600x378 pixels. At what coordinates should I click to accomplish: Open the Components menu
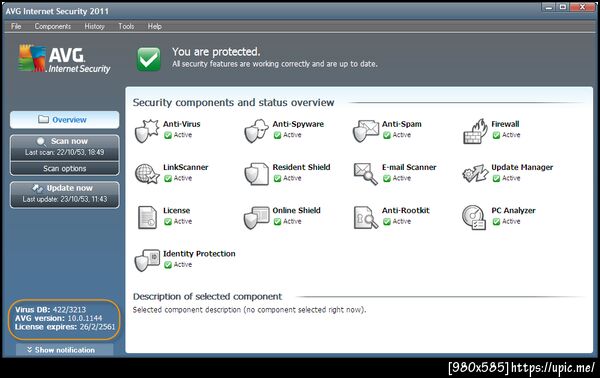53,26
